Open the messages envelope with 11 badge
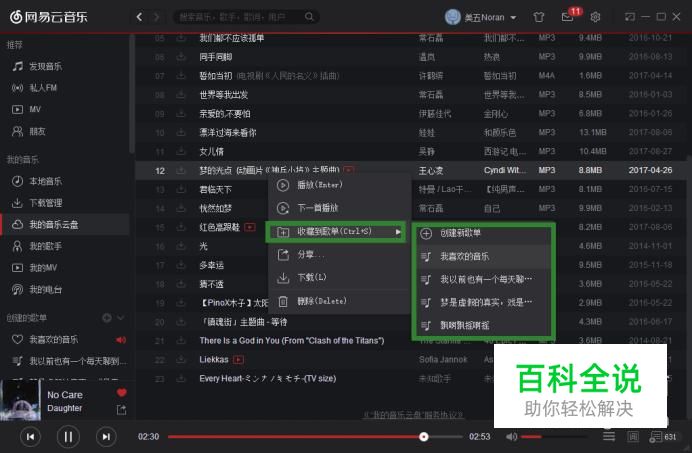 tap(568, 17)
